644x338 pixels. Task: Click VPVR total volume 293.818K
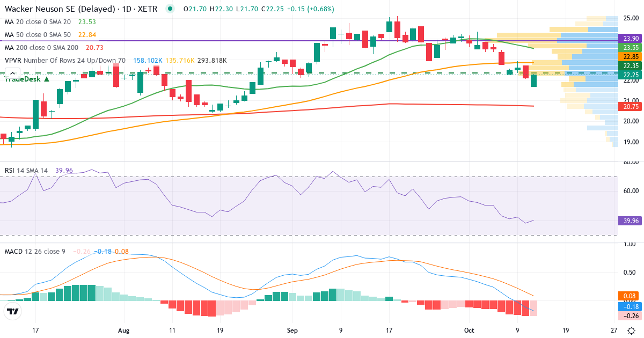click(213, 61)
